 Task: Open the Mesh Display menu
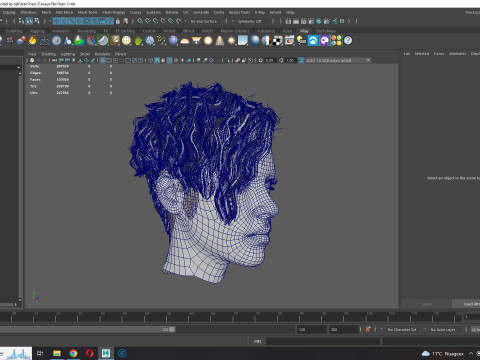pyautogui.click(x=113, y=12)
